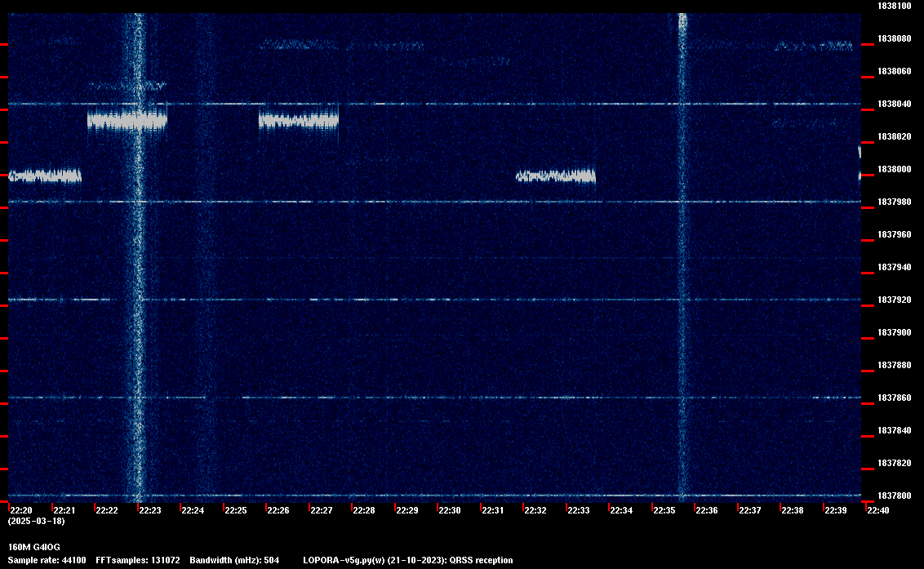Click the 1838060 frequency label

coord(895,71)
